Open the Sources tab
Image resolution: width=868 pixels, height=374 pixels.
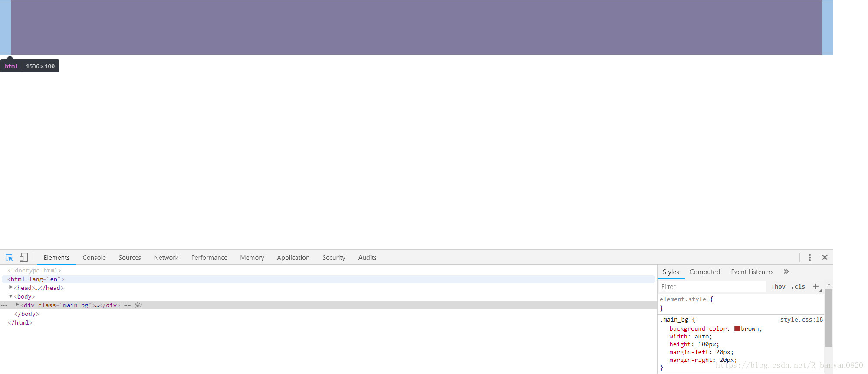pyautogui.click(x=130, y=257)
